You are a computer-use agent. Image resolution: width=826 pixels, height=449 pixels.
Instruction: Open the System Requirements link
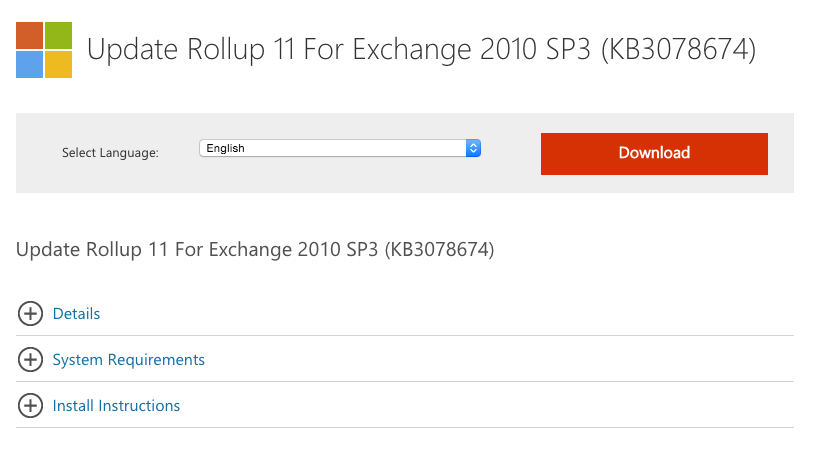[129, 360]
